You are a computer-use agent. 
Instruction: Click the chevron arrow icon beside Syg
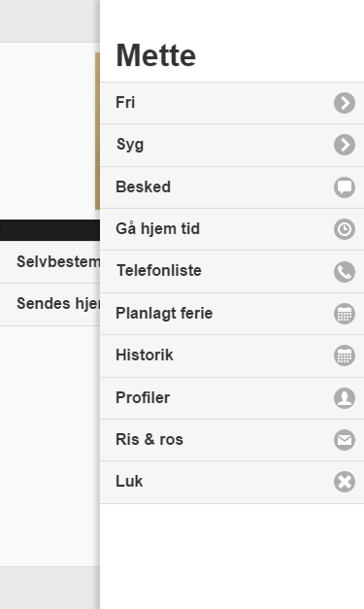pos(345,145)
